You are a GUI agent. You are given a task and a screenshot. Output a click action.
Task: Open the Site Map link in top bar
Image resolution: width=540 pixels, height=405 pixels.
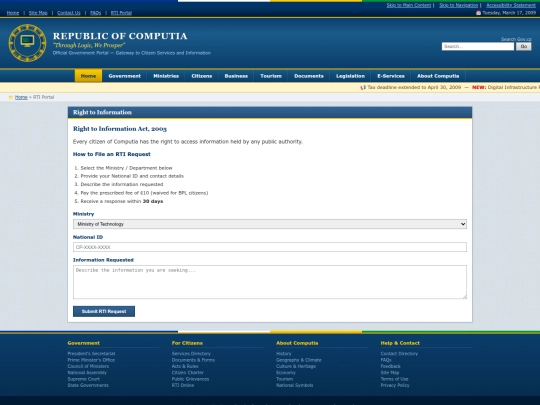(x=38, y=13)
